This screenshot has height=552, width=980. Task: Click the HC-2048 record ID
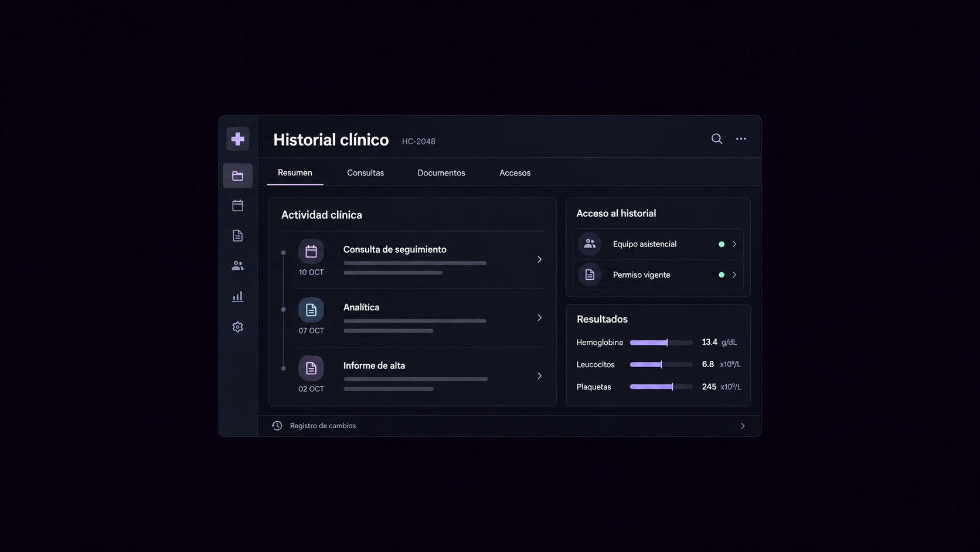pyautogui.click(x=418, y=141)
